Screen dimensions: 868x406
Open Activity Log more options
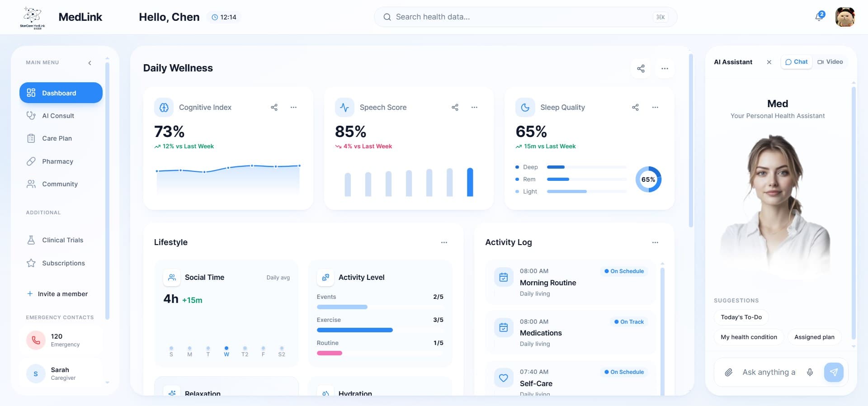pos(655,242)
